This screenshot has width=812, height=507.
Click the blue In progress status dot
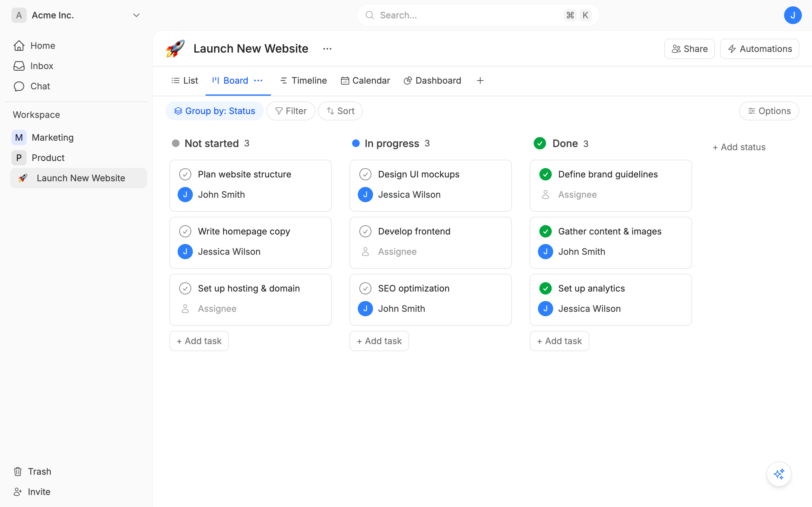point(356,144)
